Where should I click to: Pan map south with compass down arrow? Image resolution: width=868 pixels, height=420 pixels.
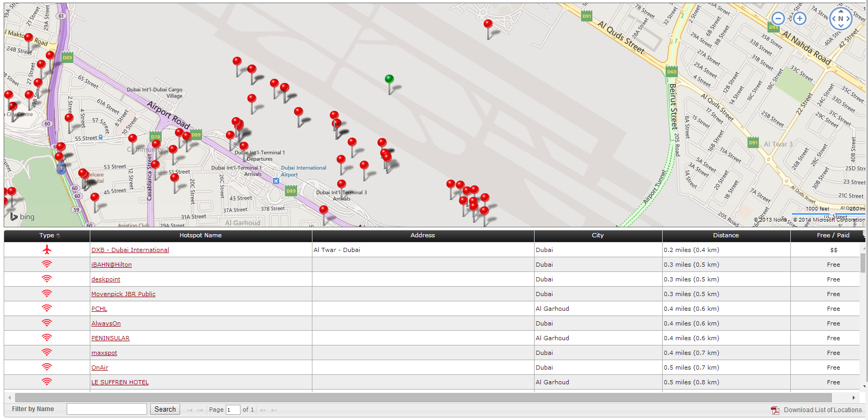click(x=841, y=26)
